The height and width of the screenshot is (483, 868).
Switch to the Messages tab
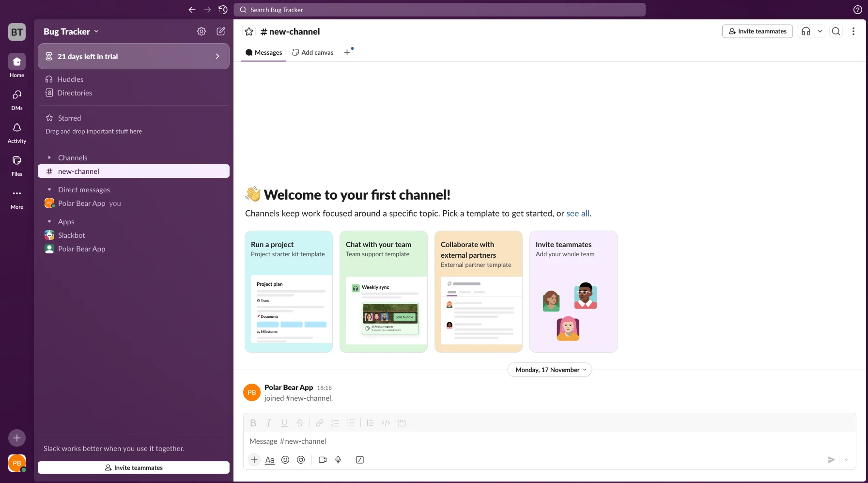point(264,52)
